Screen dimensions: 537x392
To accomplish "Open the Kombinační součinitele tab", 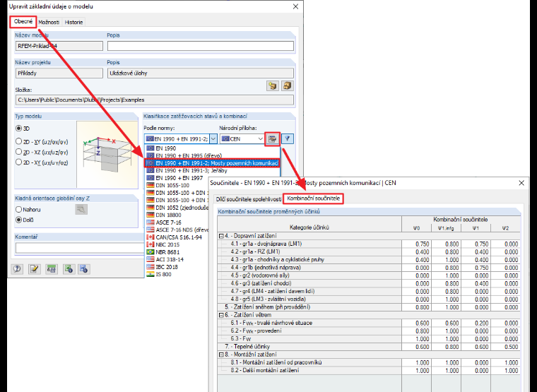I will point(313,198).
